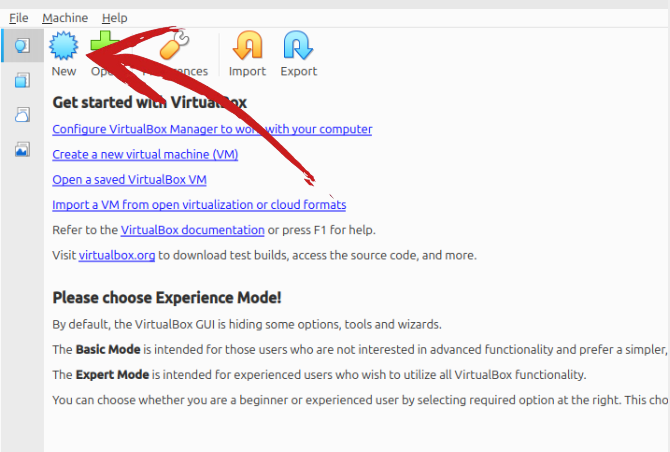
Task: Click the 'Import' text label in toolbar
Action: click(x=247, y=71)
